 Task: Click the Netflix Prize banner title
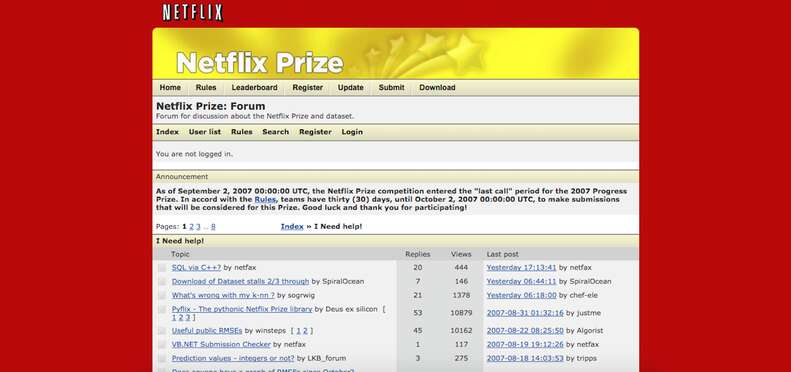pyautogui.click(x=260, y=63)
